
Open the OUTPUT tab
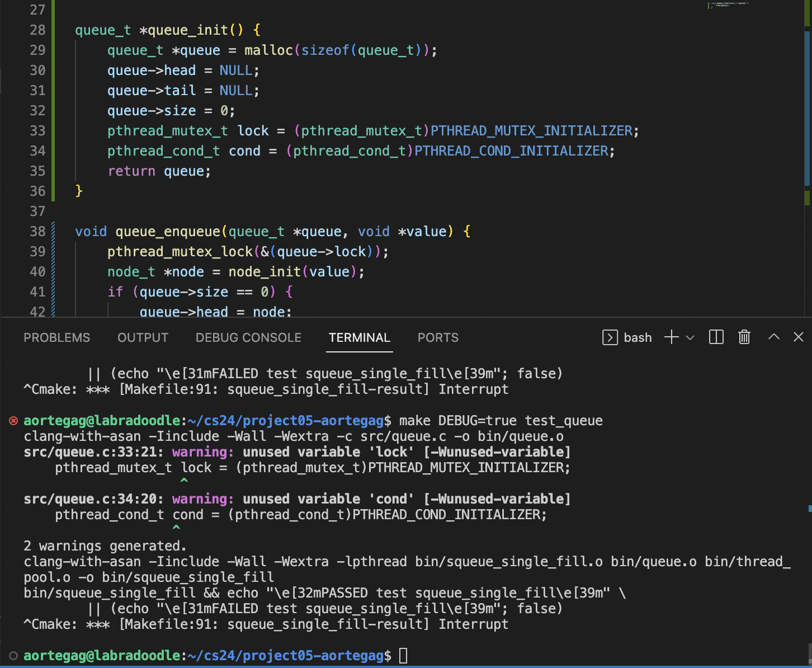tap(143, 337)
